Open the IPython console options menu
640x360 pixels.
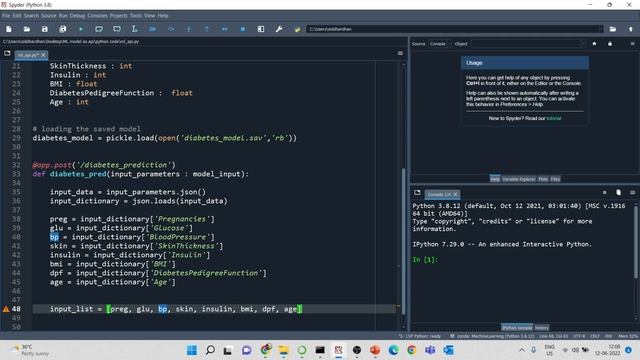point(632,192)
